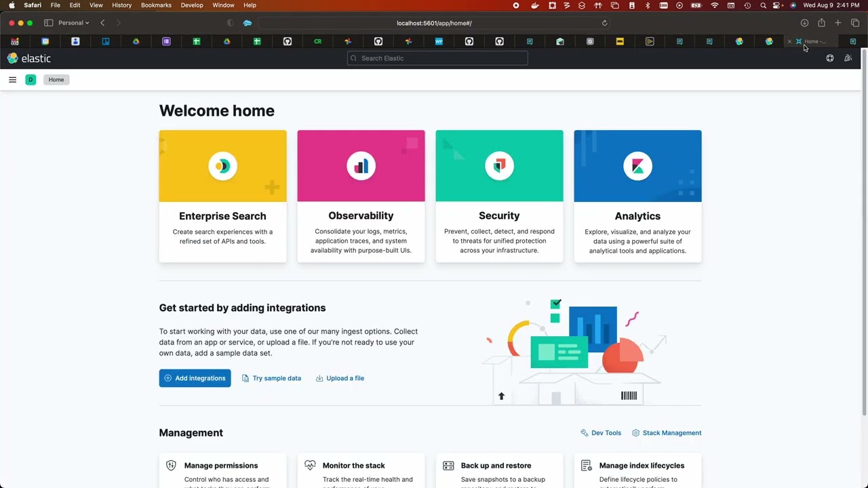Open the Enterprise Search card title
The height and width of the screenshot is (488, 868).
pyautogui.click(x=222, y=216)
